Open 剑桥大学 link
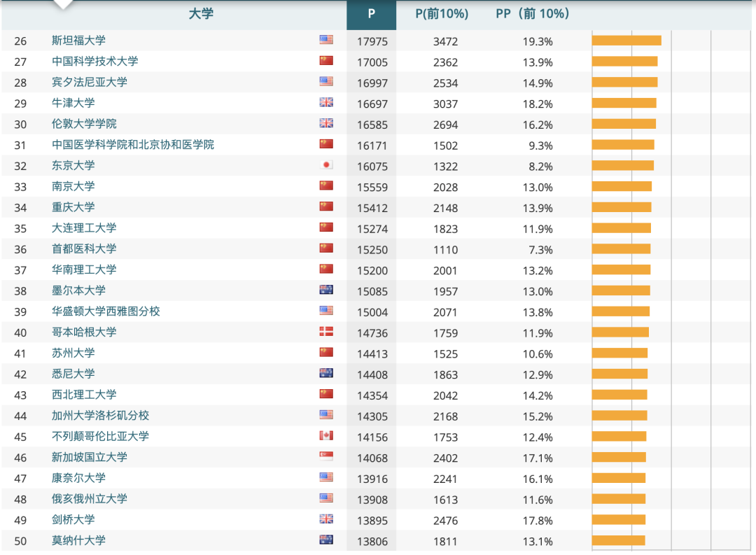The height and width of the screenshot is (555, 756). 73,520
